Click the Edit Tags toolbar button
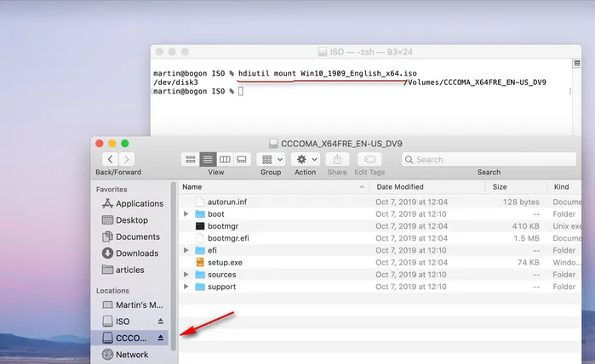 coord(369,159)
